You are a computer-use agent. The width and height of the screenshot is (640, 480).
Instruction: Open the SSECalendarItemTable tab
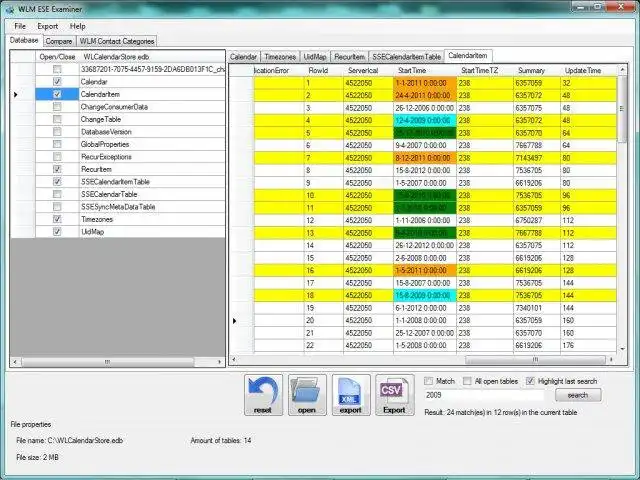pos(407,57)
